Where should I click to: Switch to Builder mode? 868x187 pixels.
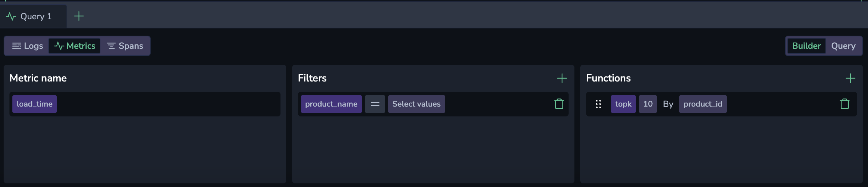pos(806,46)
